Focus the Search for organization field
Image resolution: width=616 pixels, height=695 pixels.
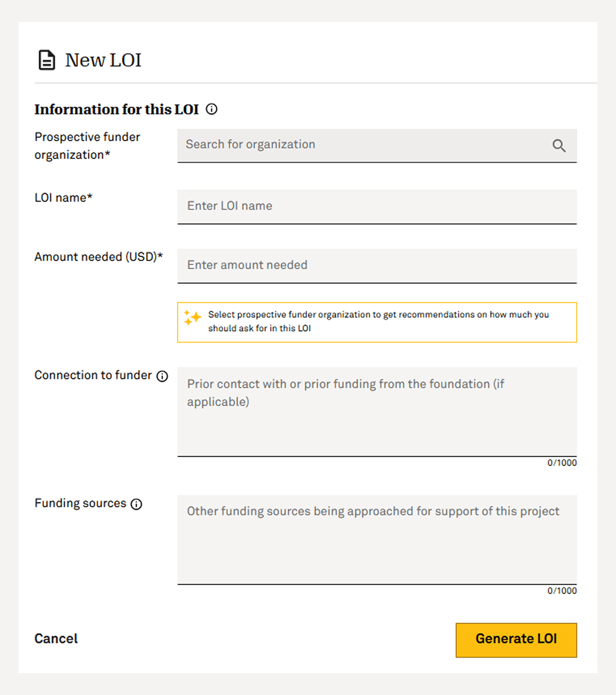click(364, 145)
